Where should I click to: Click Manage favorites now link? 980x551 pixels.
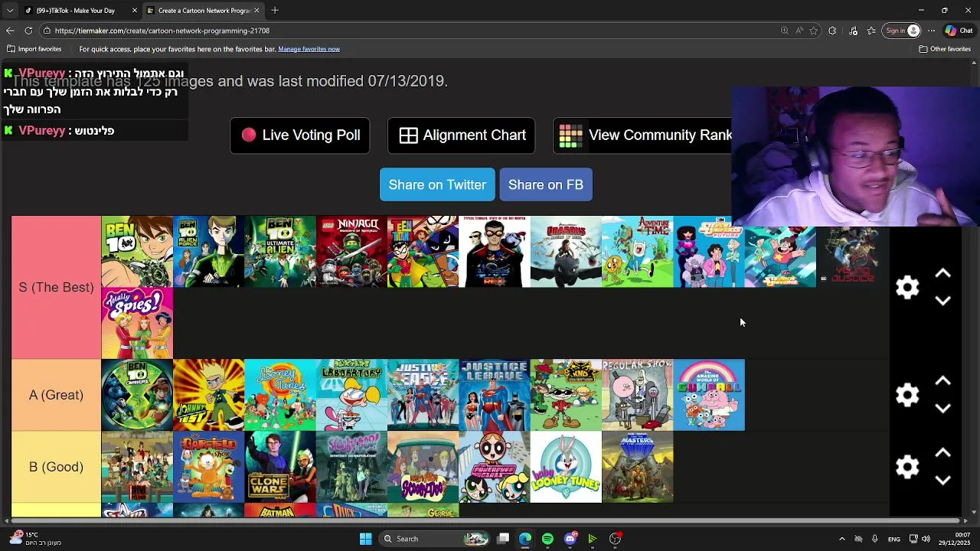[309, 49]
